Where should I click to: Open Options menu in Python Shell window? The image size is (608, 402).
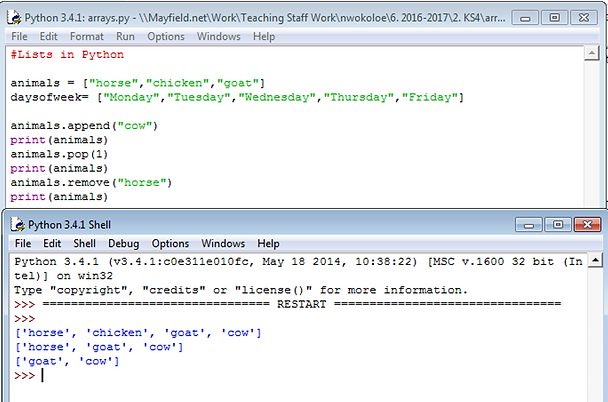pyautogui.click(x=170, y=243)
